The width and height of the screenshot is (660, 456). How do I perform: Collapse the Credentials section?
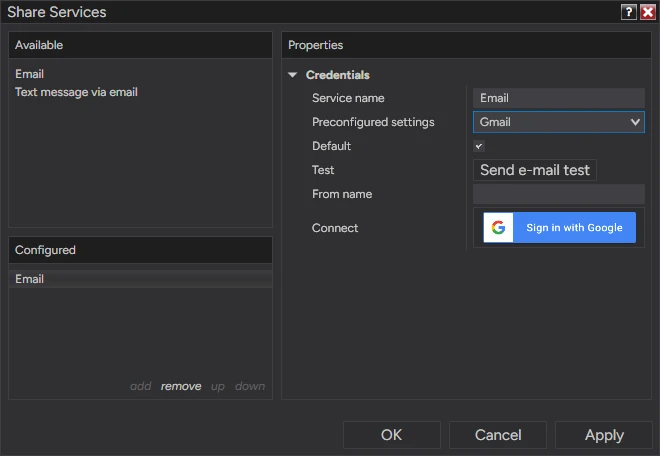click(x=293, y=75)
